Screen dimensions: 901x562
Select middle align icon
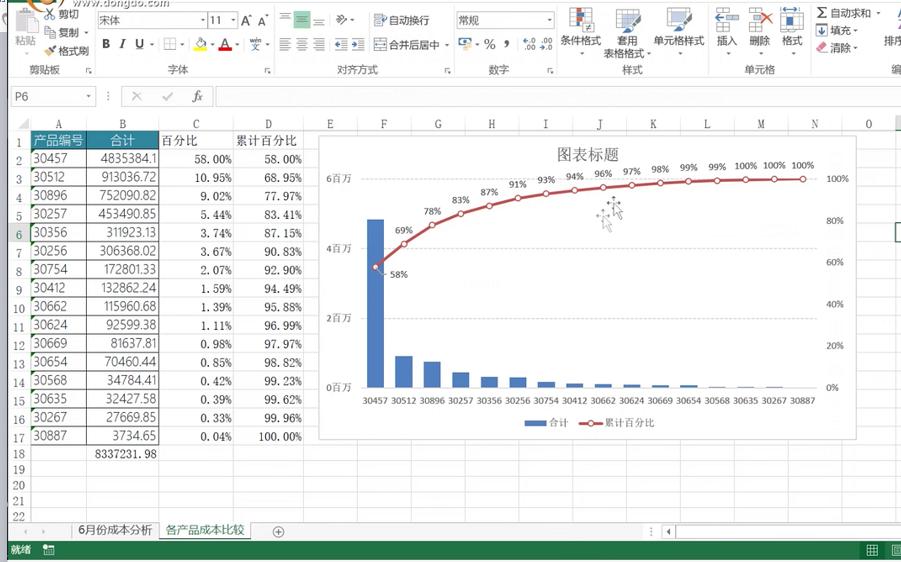302,20
